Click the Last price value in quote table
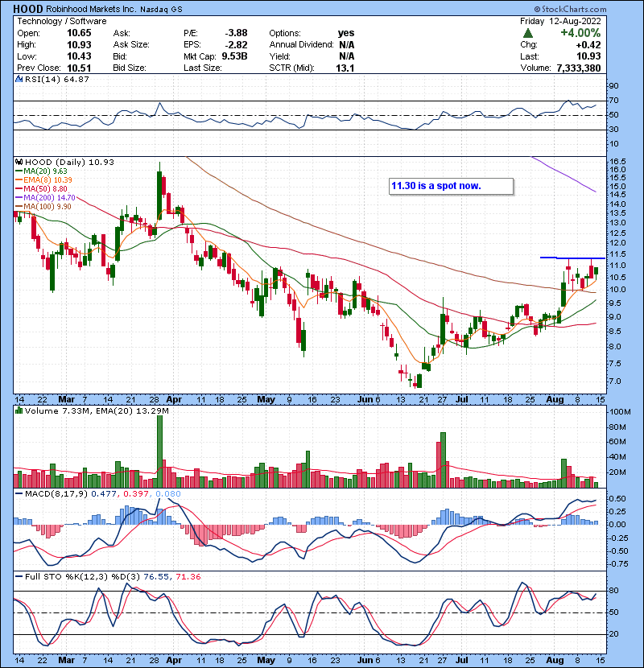The width and height of the screenshot is (644, 668). 588,56
